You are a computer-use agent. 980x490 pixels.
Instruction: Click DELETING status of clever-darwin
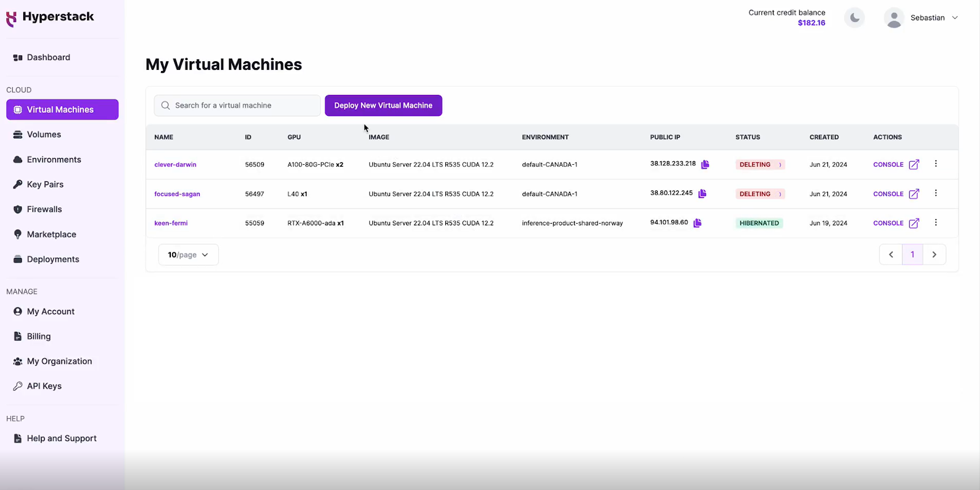(760, 165)
